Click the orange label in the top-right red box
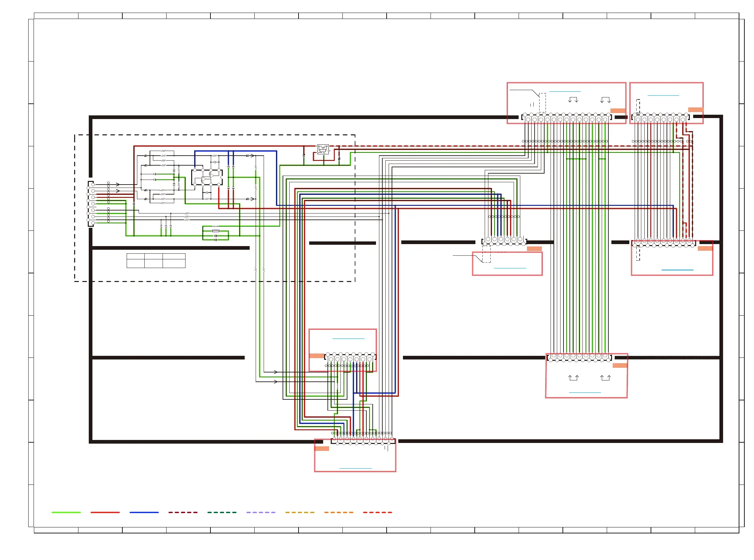 coord(695,109)
